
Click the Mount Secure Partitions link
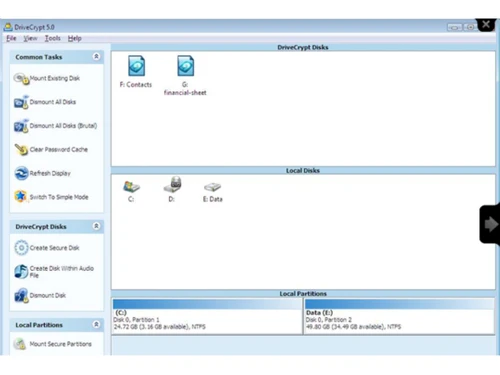tap(60, 344)
